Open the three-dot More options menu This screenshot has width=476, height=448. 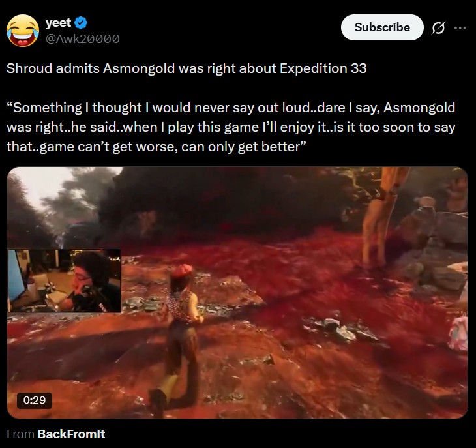point(460,27)
